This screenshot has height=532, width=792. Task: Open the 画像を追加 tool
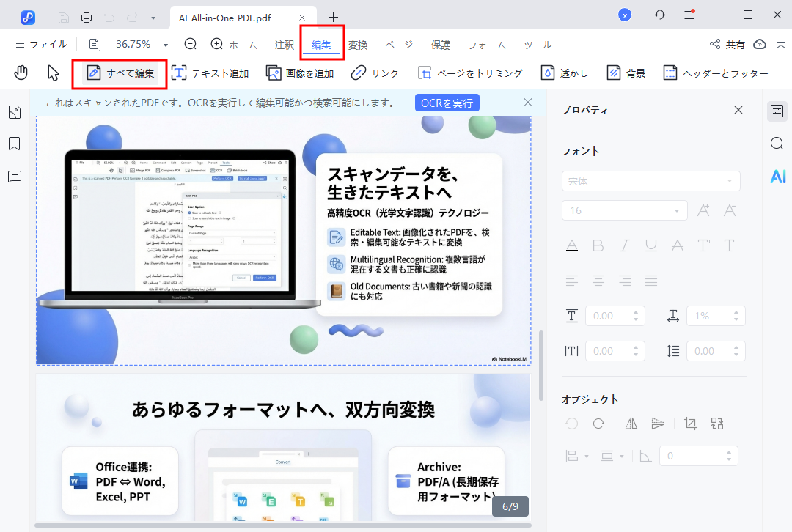(299, 73)
